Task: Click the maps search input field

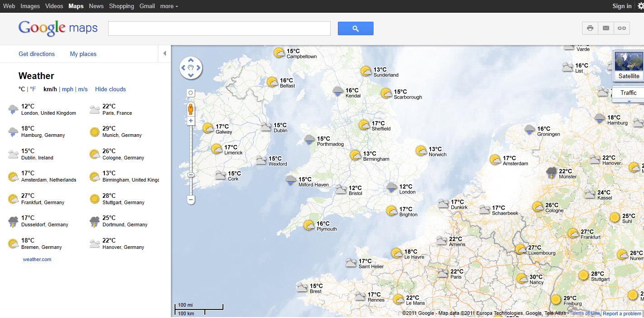Action: (x=219, y=28)
